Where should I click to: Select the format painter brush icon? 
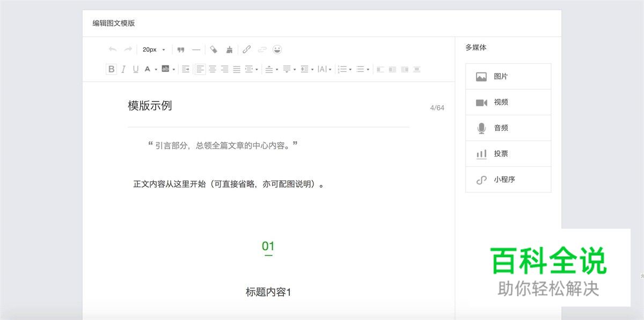(x=230, y=49)
